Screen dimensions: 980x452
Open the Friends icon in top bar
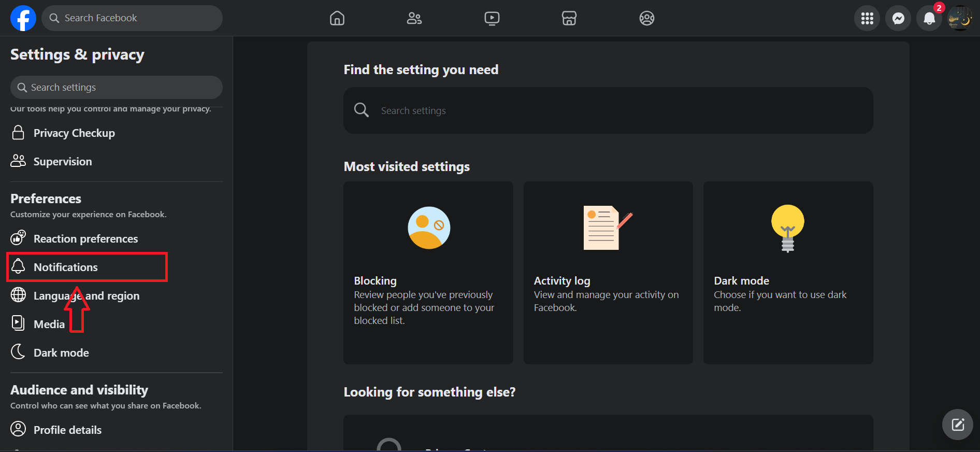(414, 19)
